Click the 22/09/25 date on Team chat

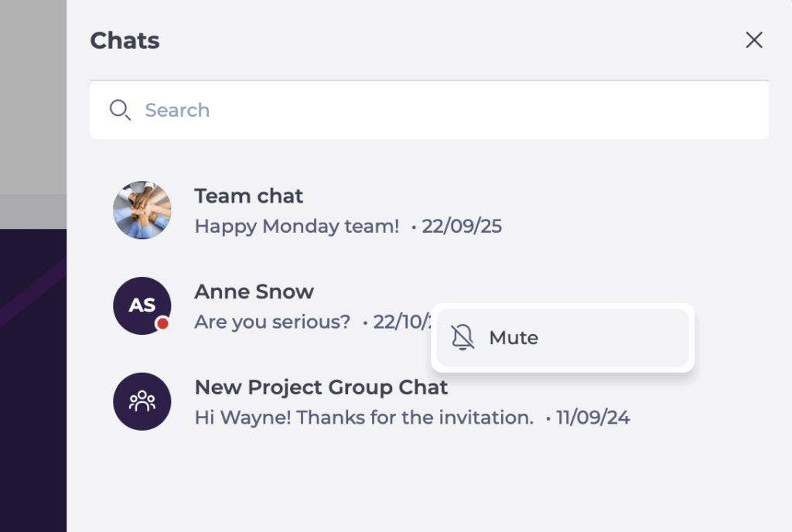point(462,227)
